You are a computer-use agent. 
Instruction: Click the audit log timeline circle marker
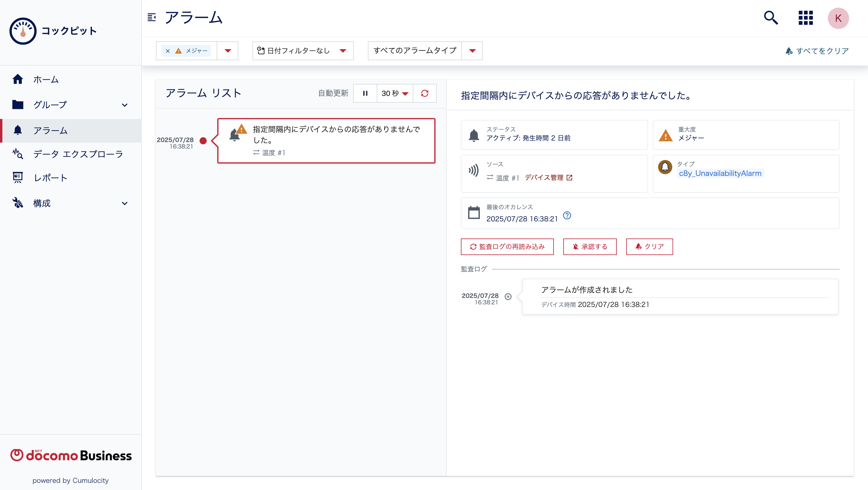point(508,297)
